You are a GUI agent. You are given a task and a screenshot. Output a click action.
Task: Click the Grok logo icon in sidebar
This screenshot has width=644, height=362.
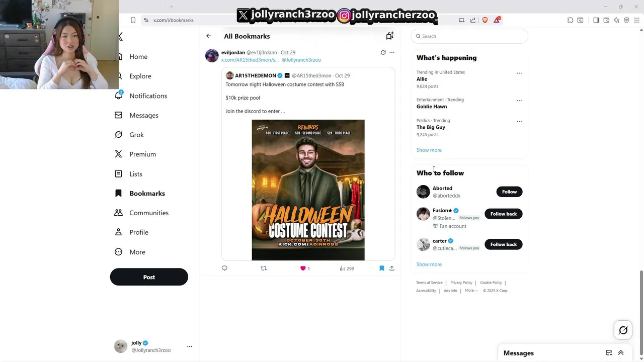tap(118, 135)
